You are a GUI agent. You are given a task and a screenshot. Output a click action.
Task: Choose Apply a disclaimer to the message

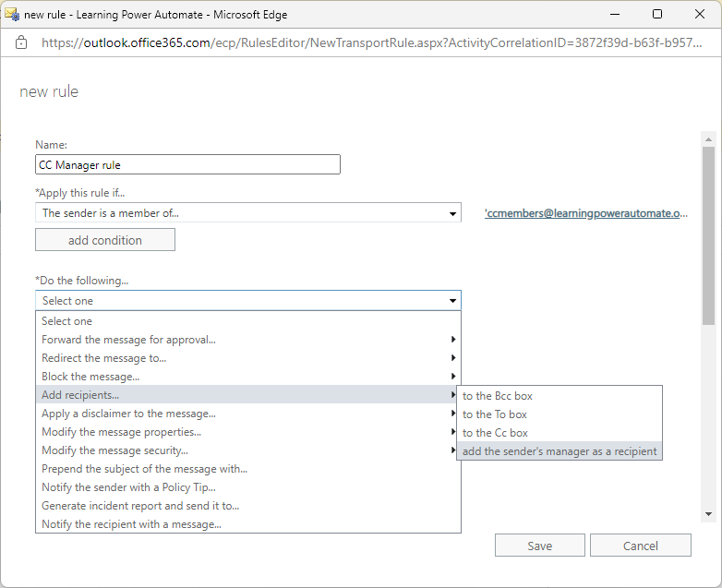pyautogui.click(x=128, y=414)
